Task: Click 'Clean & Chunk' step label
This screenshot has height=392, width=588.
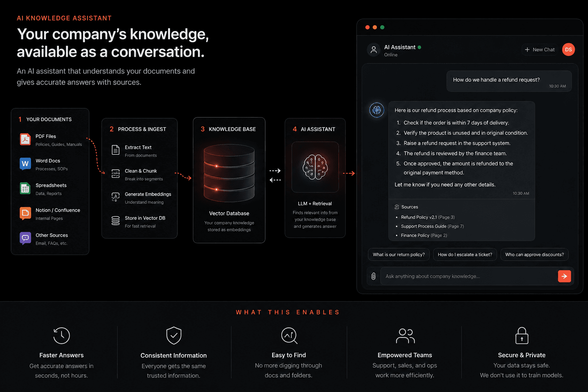Action: 141,171
